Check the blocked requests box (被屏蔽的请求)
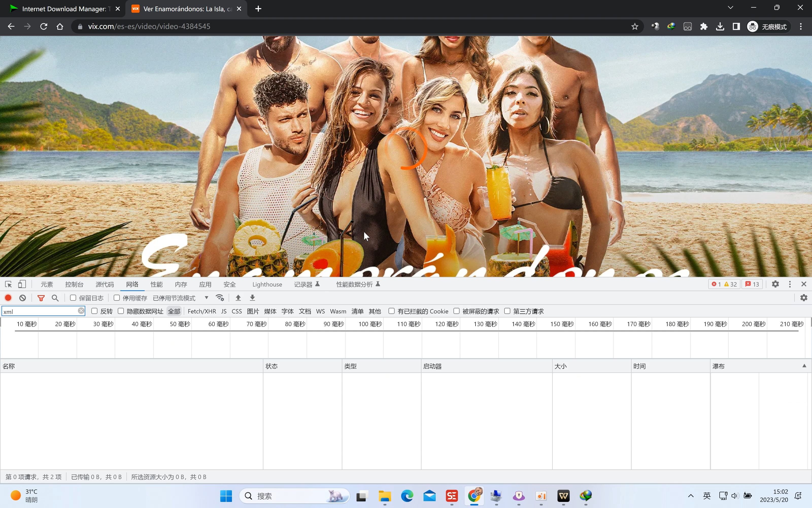Screen dimensions: 812x508 click(x=456, y=311)
